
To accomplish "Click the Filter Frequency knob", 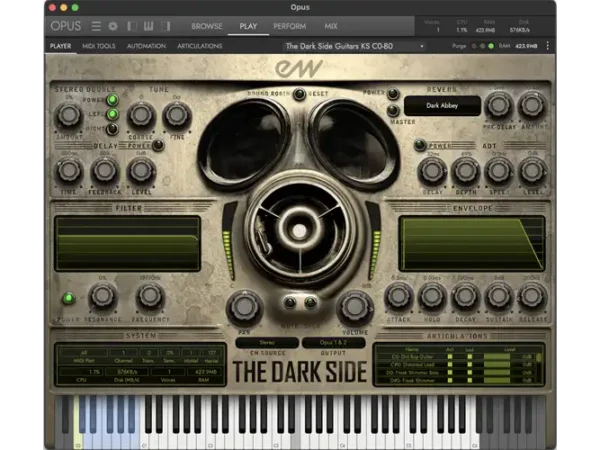I will 150,297.
